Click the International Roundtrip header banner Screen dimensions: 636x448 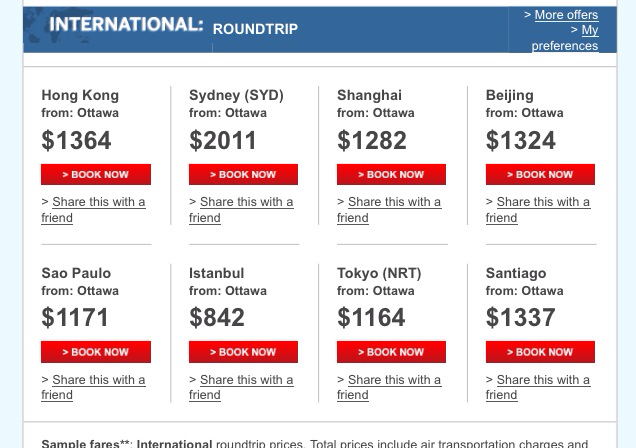pos(175,27)
